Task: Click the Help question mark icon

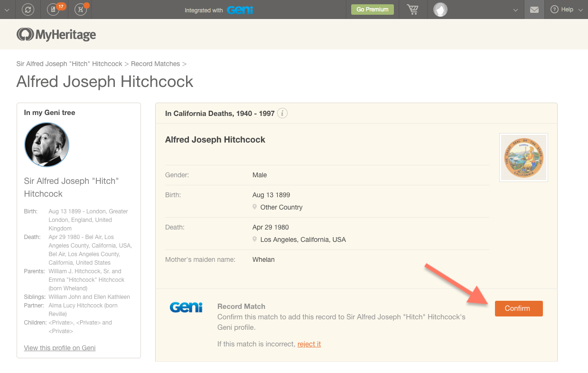Action: coord(554,10)
